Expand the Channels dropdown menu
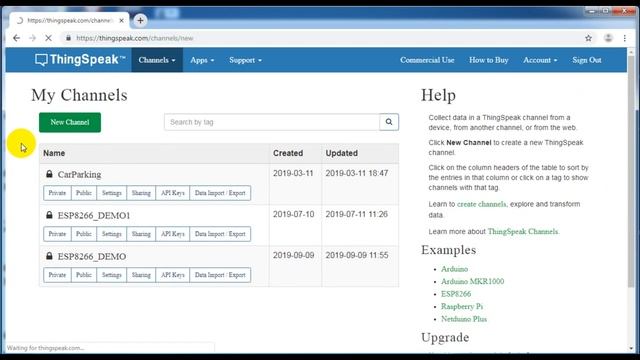The width and height of the screenshot is (640, 360). [157, 60]
